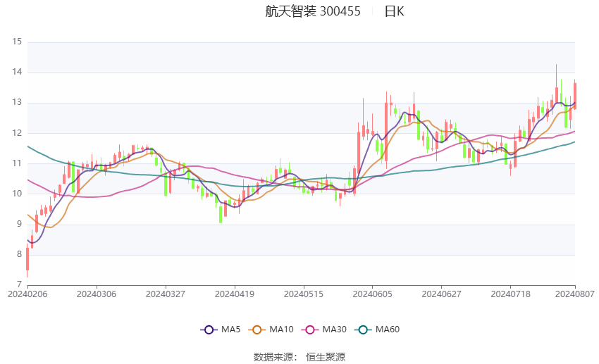599x364 pixels.
Task: Click y-axis value 12
Action: (x=17, y=133)
